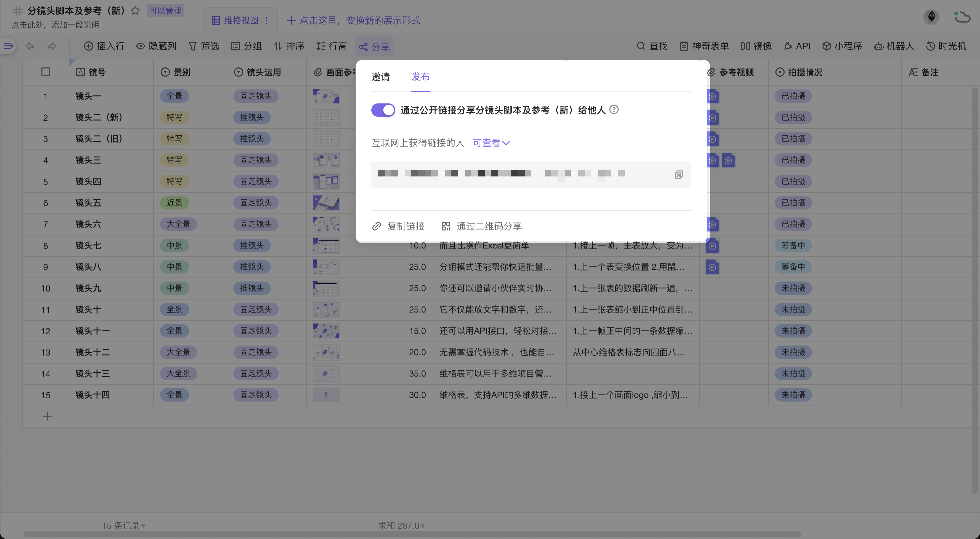
Task: Open the 时光机 history tool
Action: (946, 46)
